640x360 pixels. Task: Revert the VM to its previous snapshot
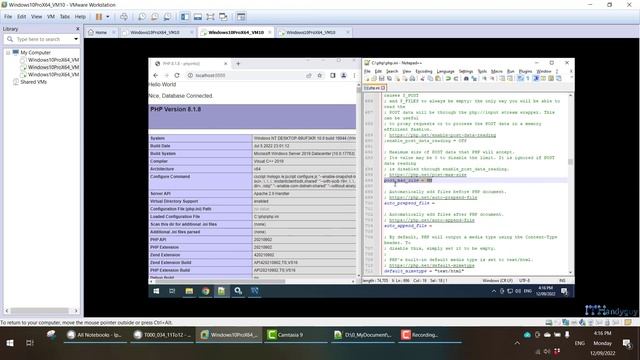click(x=154, y=17)
